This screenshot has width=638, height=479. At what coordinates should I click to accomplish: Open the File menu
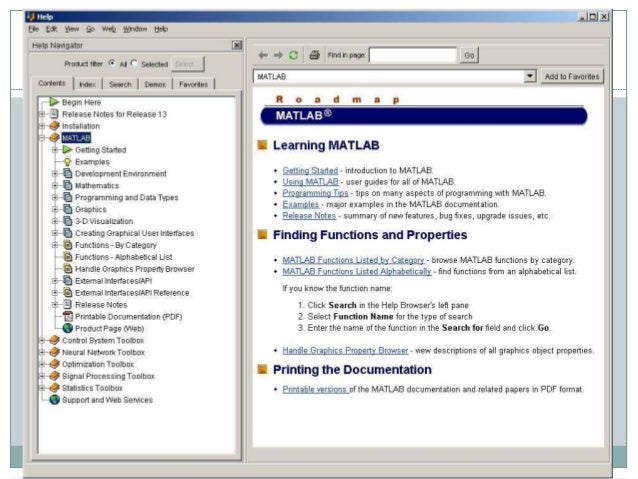33,29
